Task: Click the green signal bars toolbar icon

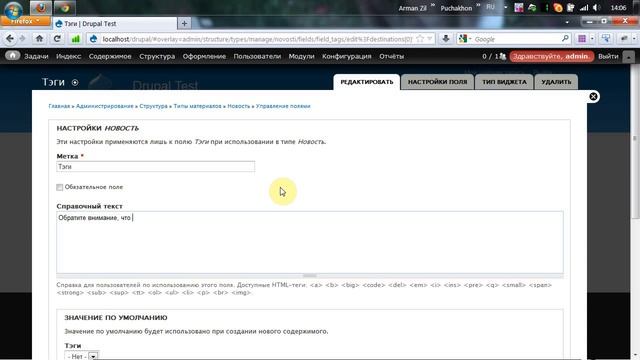Action: [x=76, y=39]
